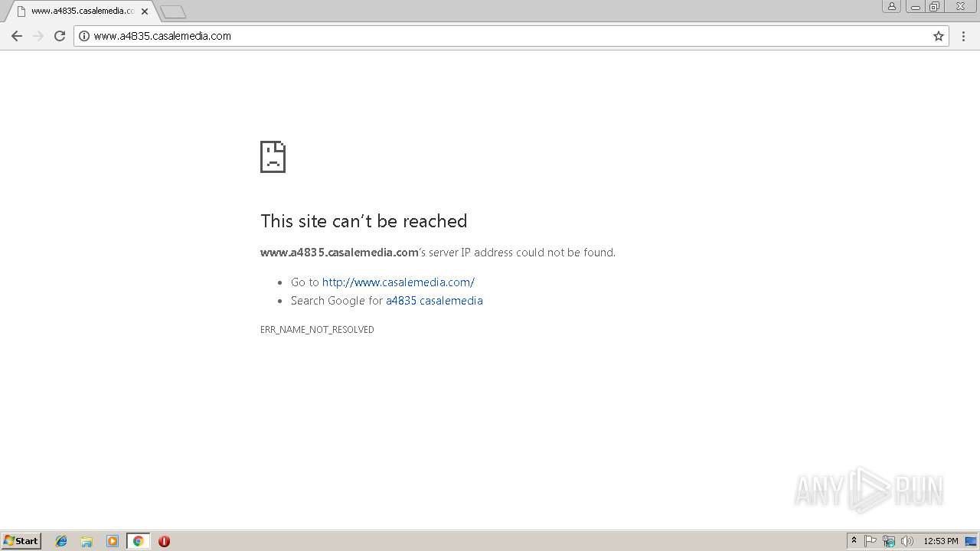Click the Chrome user profile icon
This screenshot has height=551, width=980.
point(892,6)
